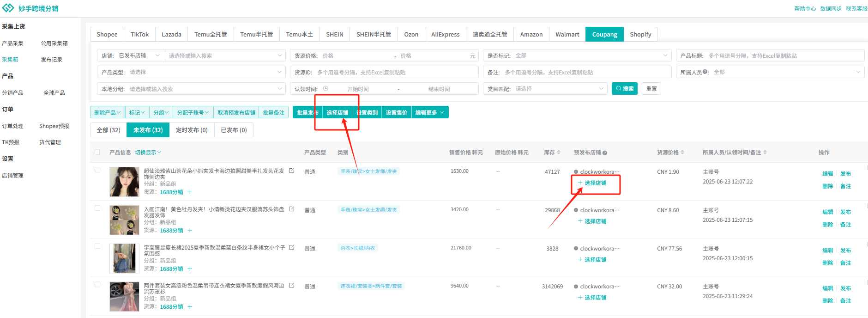This screenshot has height=318, width=868.
Task: Switch to the Amazon platform tab
Action: click(x=531, y=34)
